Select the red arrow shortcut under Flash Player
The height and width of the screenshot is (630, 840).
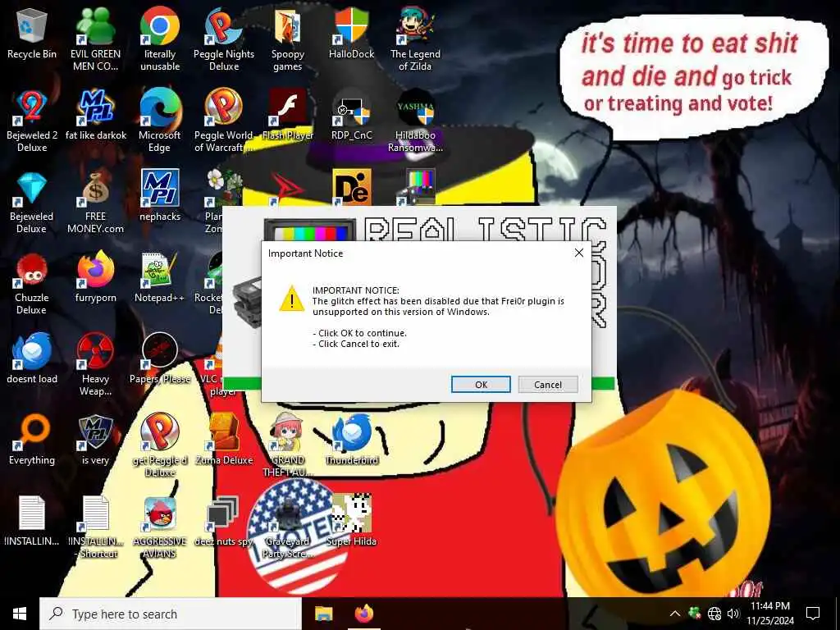click(x=288, y=189)
